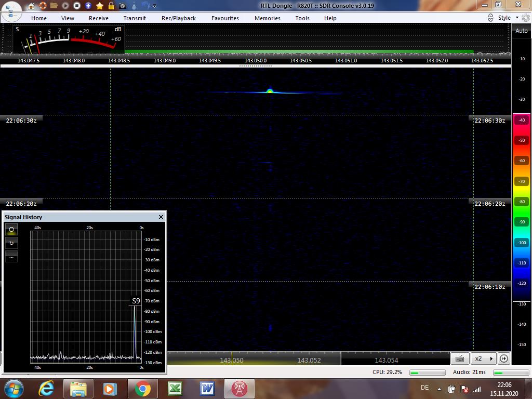Click the yellow star favourites icon
Viewport: 532px width, 399px height.
(x=100, y=6)
